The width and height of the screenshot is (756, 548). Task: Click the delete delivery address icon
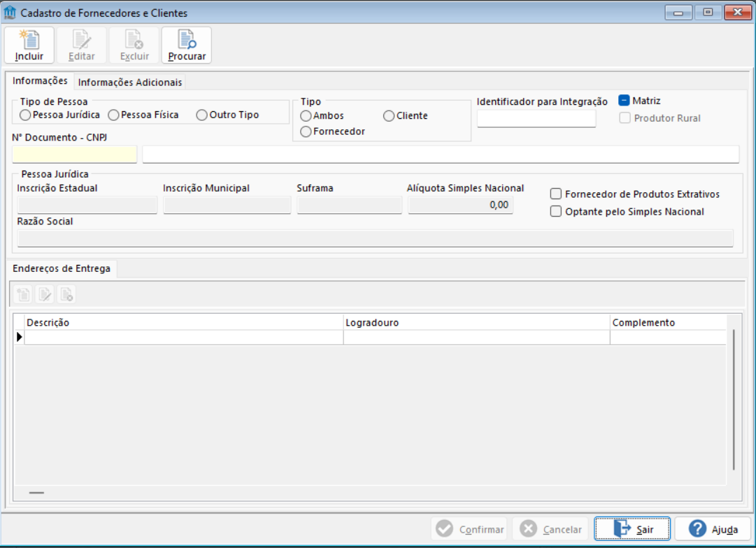click(x=66, y=294)
